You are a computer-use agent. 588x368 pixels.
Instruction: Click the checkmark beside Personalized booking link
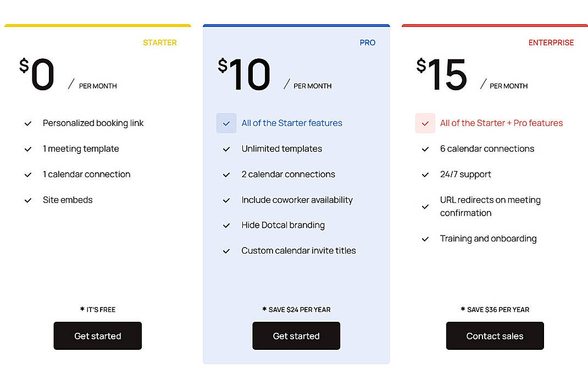point(28,123)
